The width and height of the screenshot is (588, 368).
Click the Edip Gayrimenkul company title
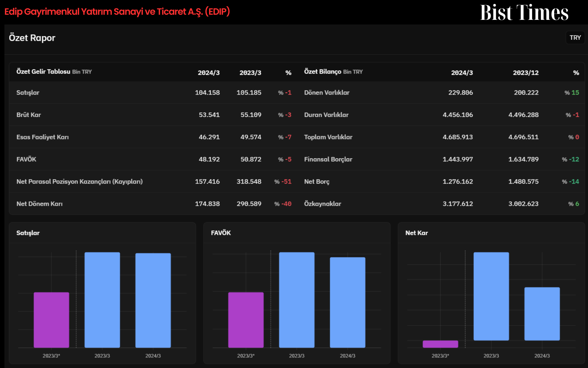(117, 12)
